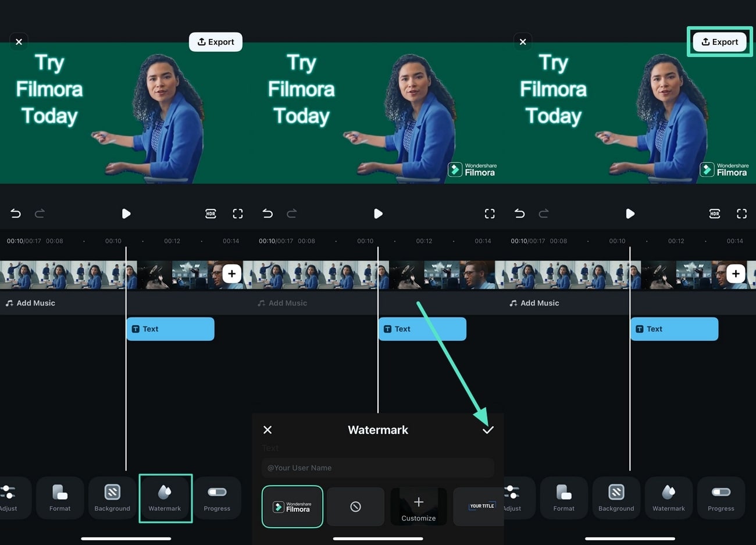Tap the highlighted Export on right screen
Image resolution: width=756 pixels, height=545 pixels.
(x=720, y=42)
